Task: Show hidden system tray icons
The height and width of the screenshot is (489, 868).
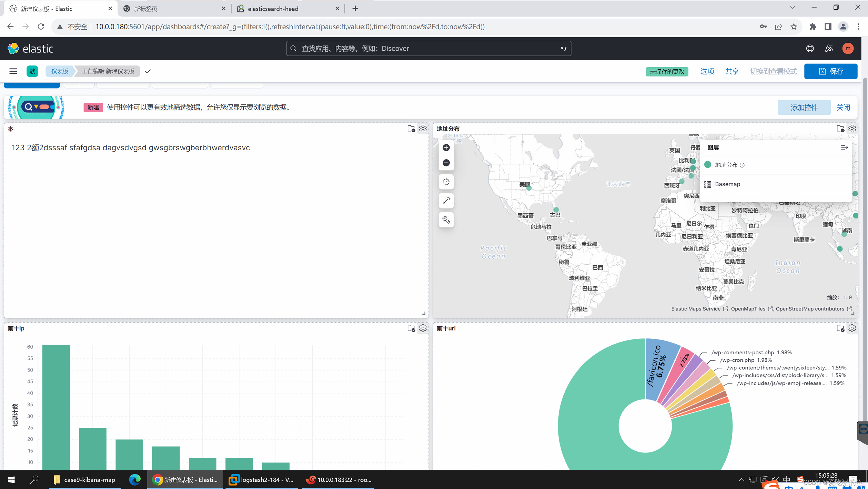Action: coord(741,480)
